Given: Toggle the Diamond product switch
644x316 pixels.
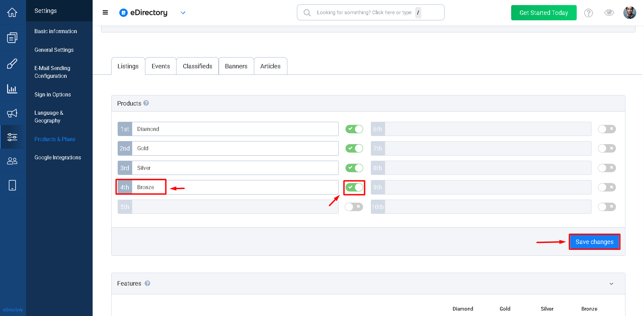Looking at the screenshot, I should tap(354, 129).
